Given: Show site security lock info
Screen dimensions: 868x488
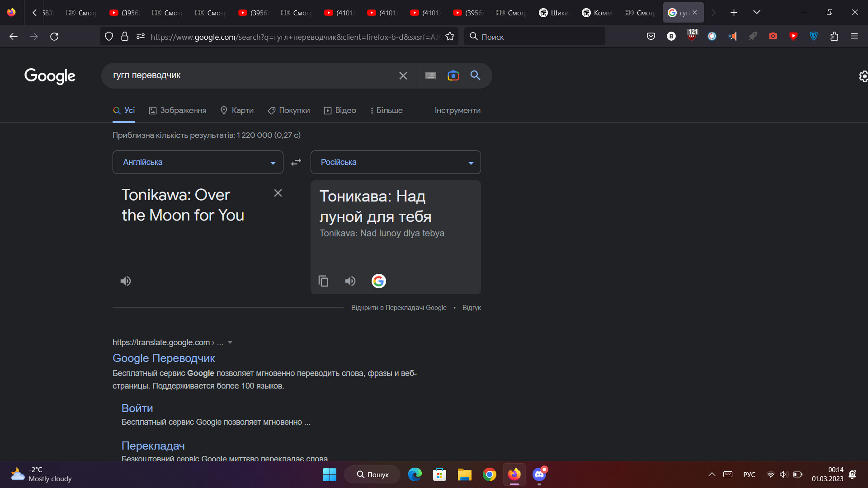Looking at the screenshot, I should pyautogui.click(x=125, y=37).
